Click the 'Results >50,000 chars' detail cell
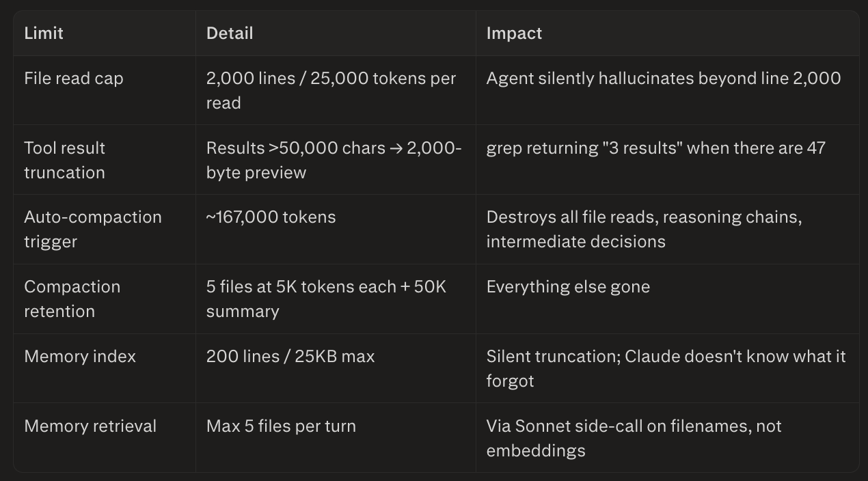The height and width of the screenshot is (481, 868). [336, 160]
